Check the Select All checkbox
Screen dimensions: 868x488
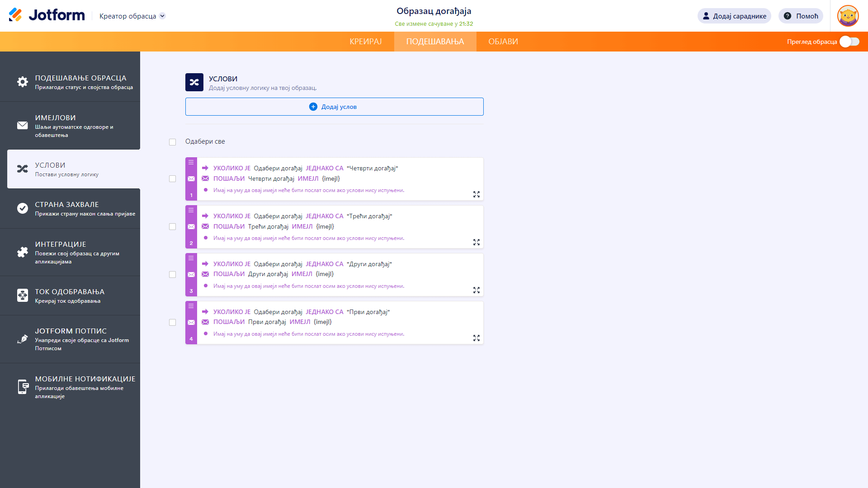coord(172,142)
